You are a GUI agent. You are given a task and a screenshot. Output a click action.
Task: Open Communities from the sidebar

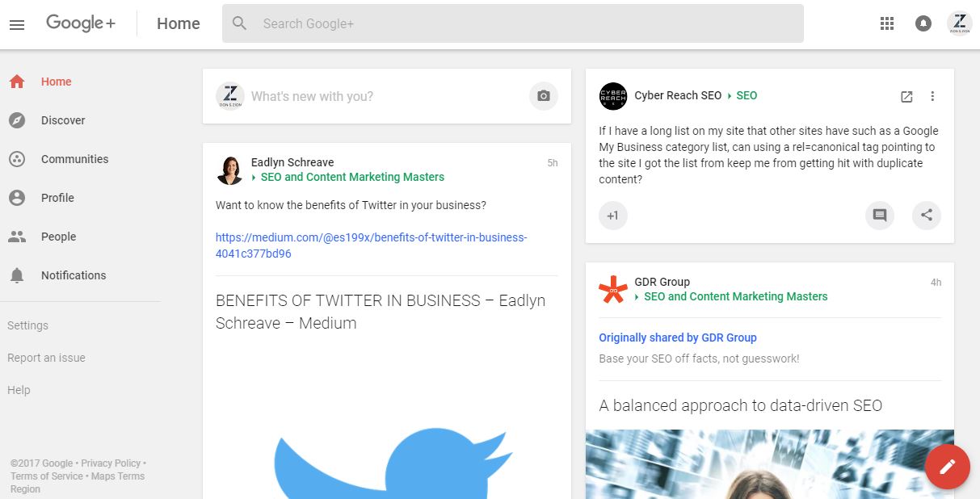[74, 159]
